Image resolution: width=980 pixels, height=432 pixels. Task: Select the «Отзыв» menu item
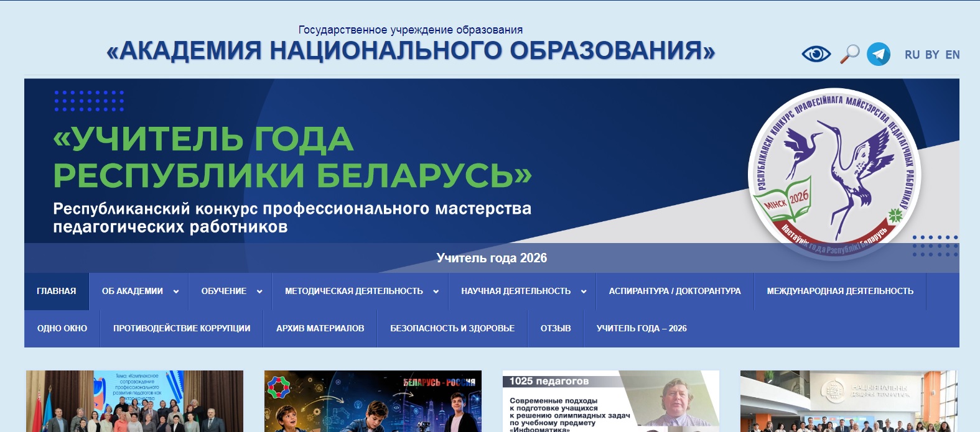pos(556,328)
